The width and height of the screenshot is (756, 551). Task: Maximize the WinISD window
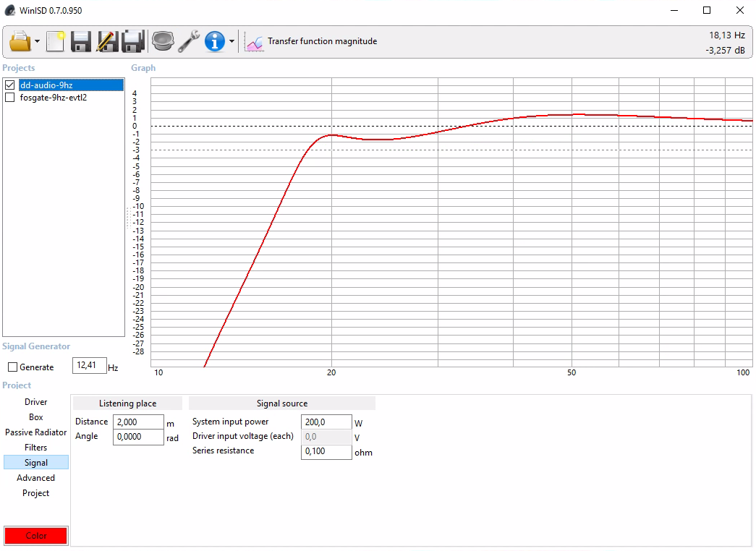[707, 10]
